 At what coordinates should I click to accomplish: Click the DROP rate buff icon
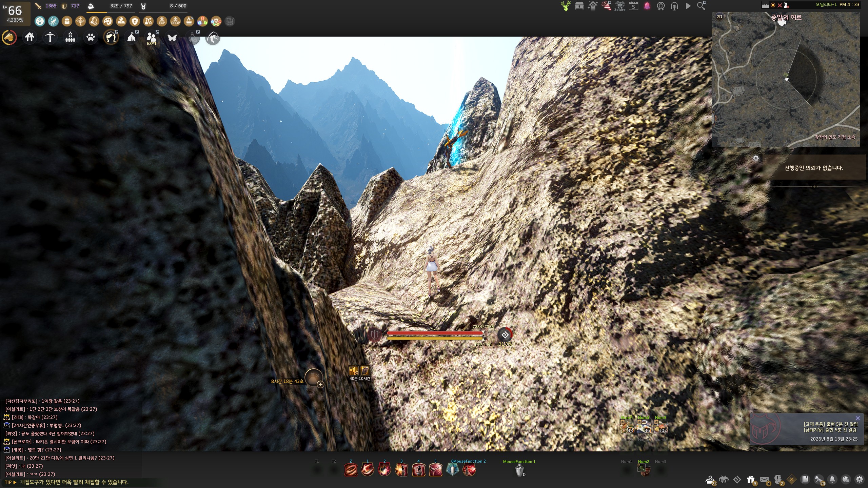click(x=175, y=21)
